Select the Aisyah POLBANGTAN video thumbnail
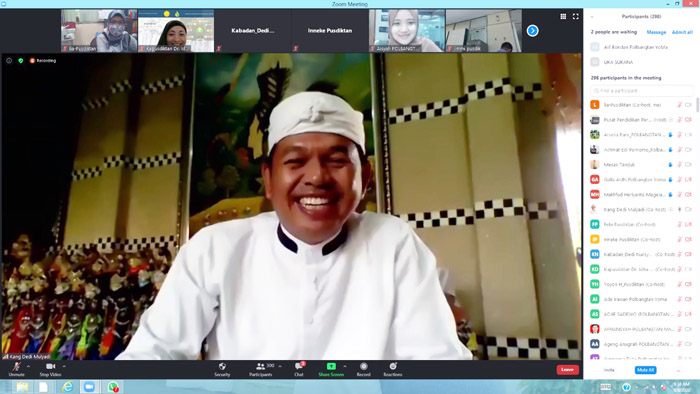The height and width of the screenshot is (394, 700). point(407,30)
